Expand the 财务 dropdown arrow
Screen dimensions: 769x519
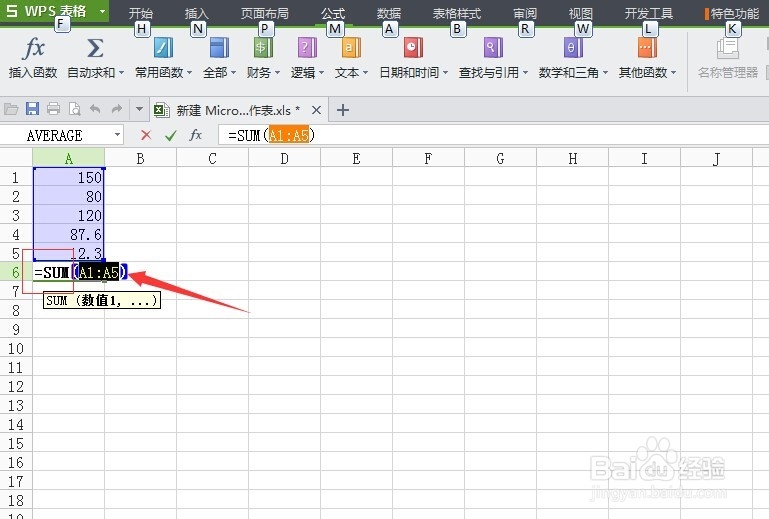[x=278, y=73]
